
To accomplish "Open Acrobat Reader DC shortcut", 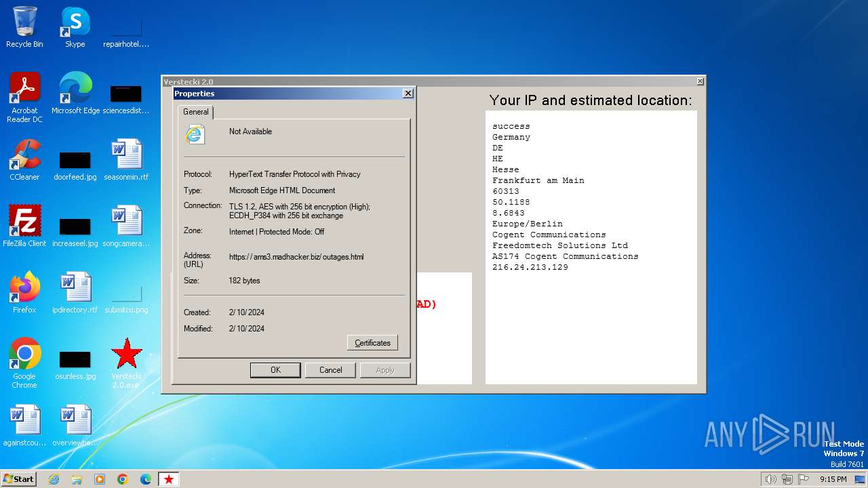I will 24,97.
